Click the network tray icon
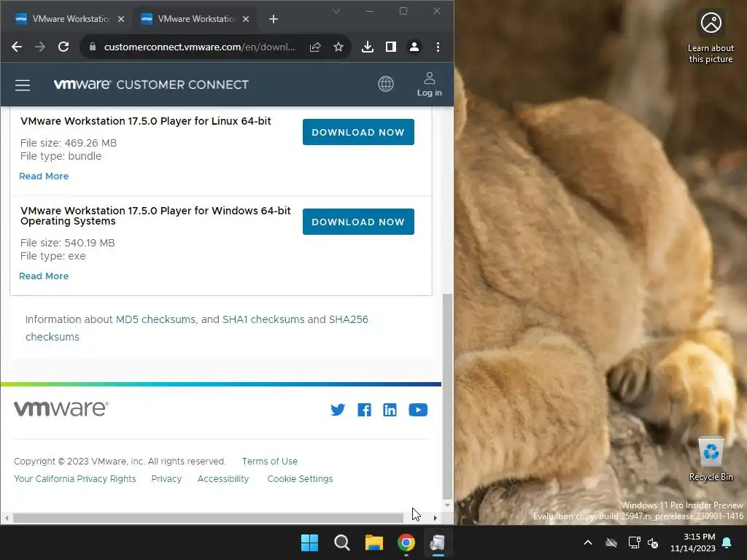The height and width of the screenshot is (560, 747). [634, 542]
